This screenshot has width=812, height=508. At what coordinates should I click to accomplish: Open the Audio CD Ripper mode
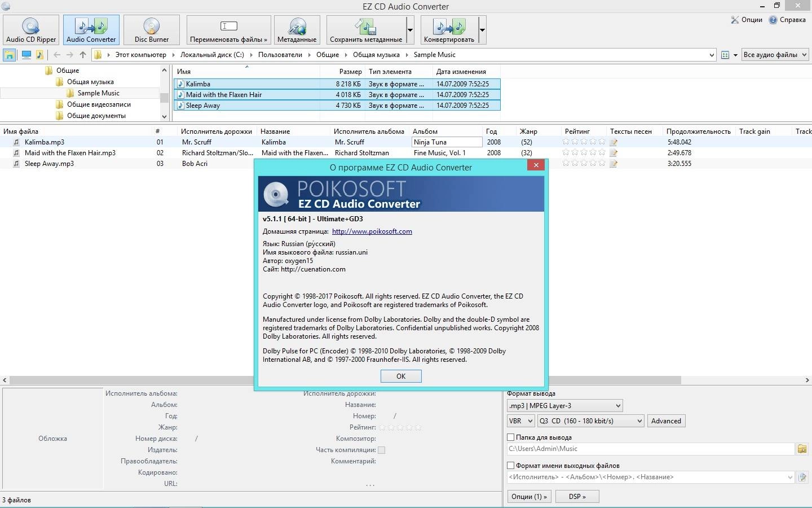(x=31, y=29)
